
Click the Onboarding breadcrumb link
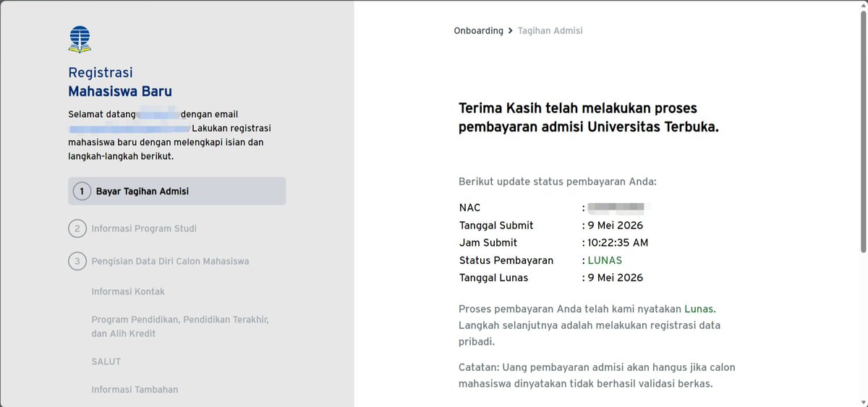pos(478,30)
